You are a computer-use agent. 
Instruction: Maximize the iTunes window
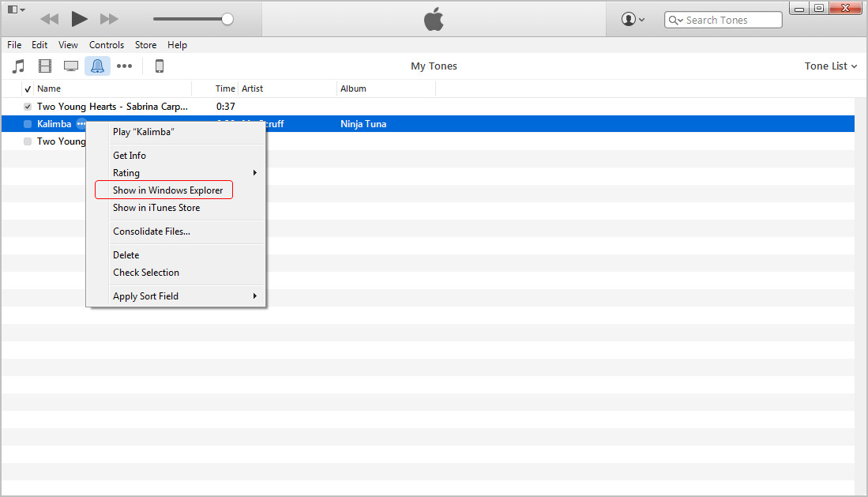pos(819,9)
